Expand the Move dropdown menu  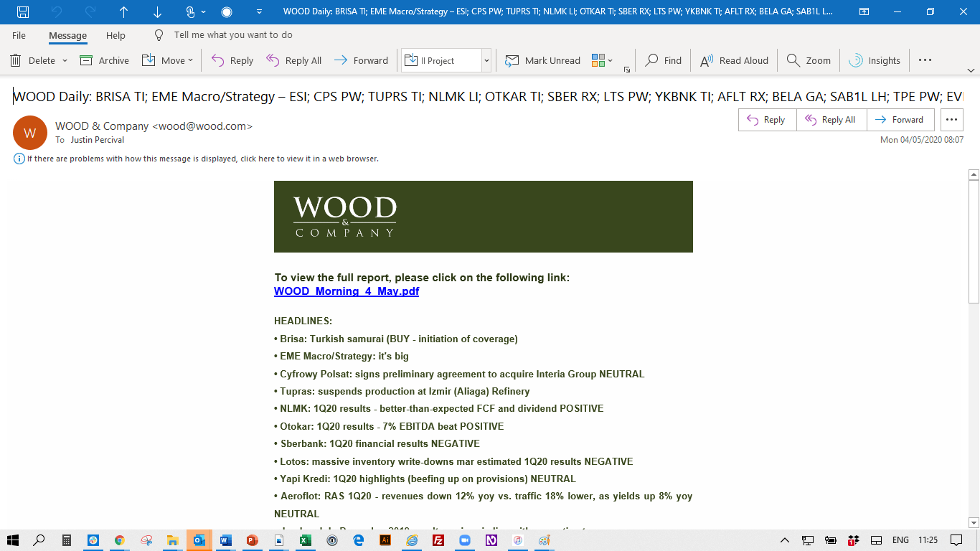(190, 61)
